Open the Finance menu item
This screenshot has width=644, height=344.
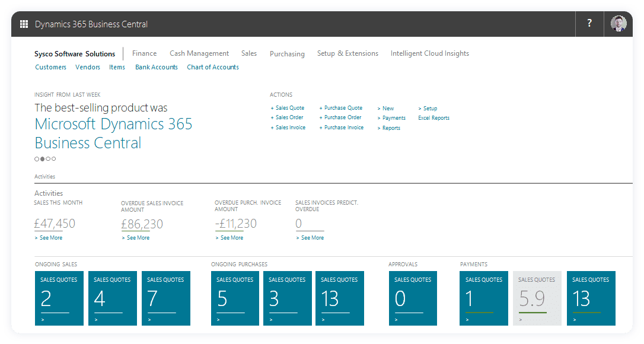click(x=144, y=53)
